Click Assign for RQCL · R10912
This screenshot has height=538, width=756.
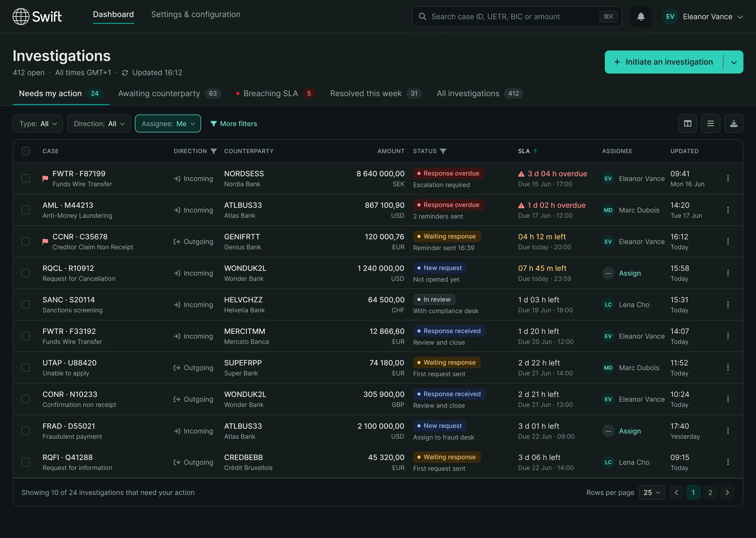(629, 273)
